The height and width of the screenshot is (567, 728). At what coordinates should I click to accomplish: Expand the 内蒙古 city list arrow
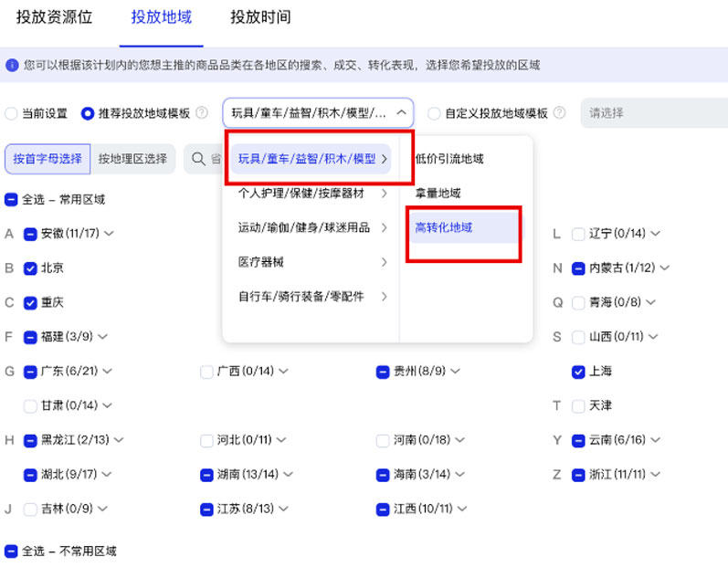(x=665, y=268)
